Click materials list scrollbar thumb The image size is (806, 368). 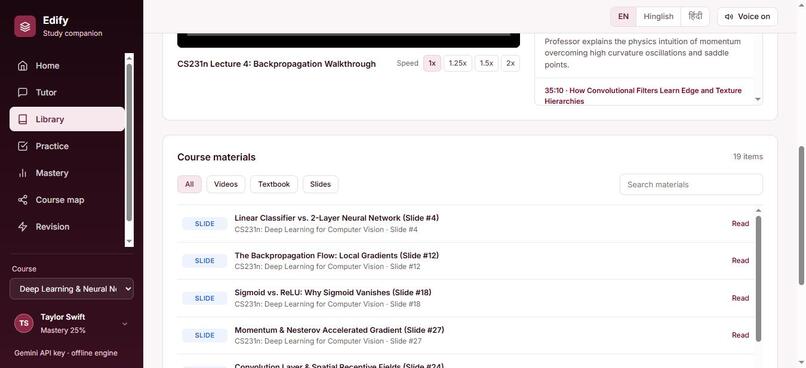pyautogui.click(x=758, y=279)
